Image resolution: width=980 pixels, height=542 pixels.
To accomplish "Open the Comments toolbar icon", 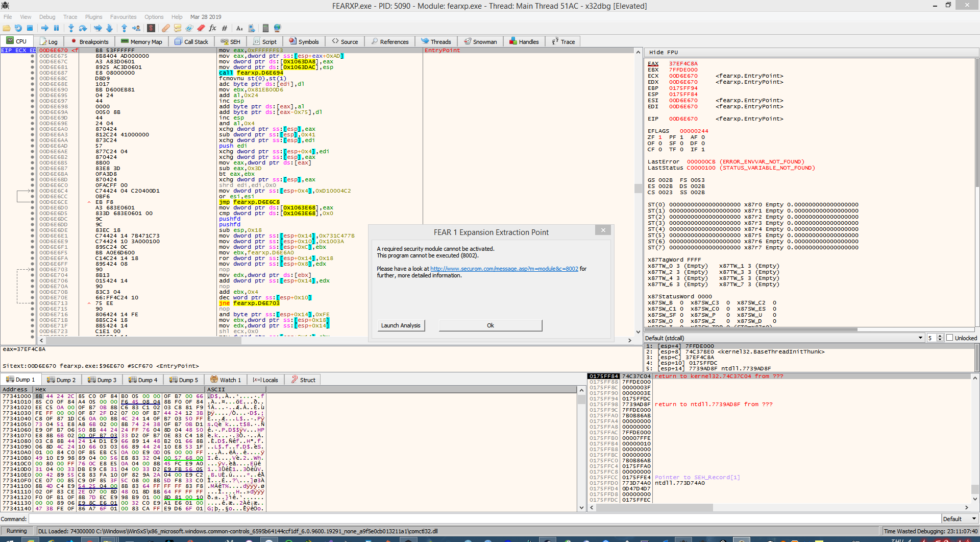I will click(178, 28).
